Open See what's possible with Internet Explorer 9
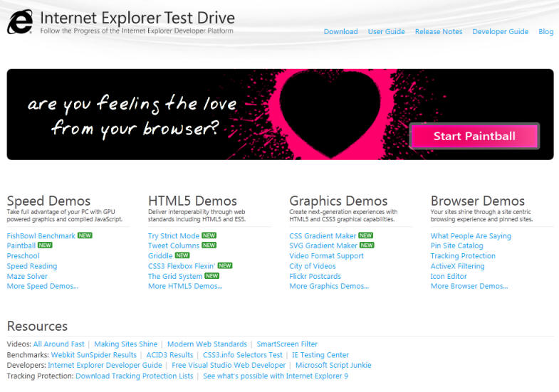The width and height of the screenshot is (559, 392). (x=275, y=376)
